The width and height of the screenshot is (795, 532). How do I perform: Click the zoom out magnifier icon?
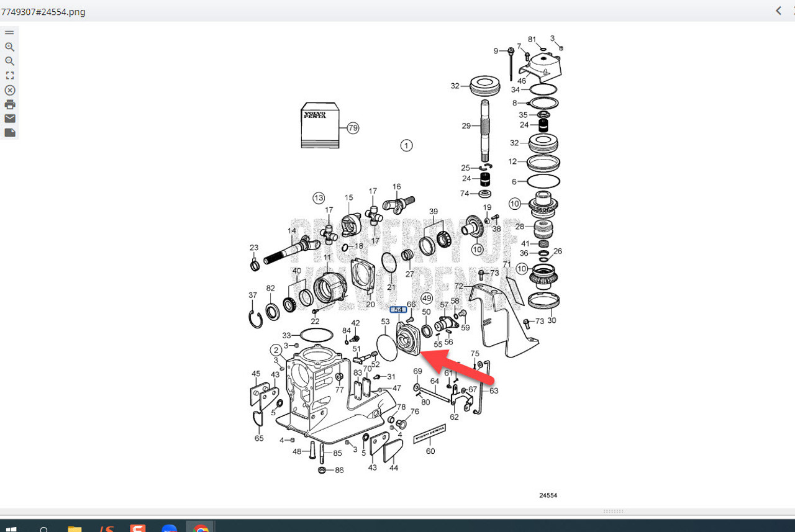click(x=9, y=61)
